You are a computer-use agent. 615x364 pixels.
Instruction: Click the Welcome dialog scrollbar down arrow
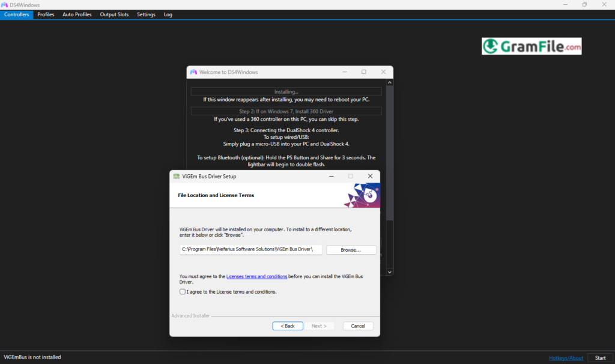click(389, 271)
